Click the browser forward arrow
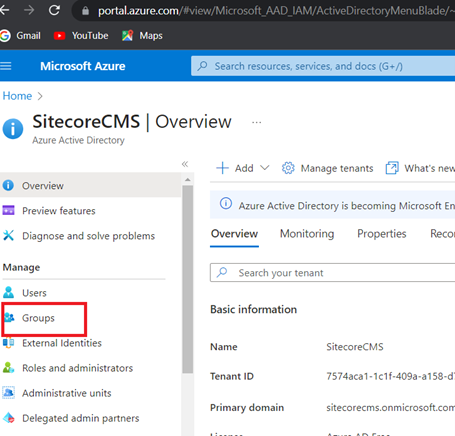 click(x=29, y=10)
